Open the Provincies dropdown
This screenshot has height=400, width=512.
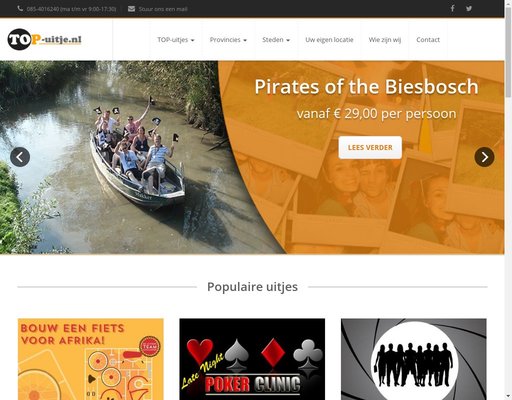[x=228, y=40]
